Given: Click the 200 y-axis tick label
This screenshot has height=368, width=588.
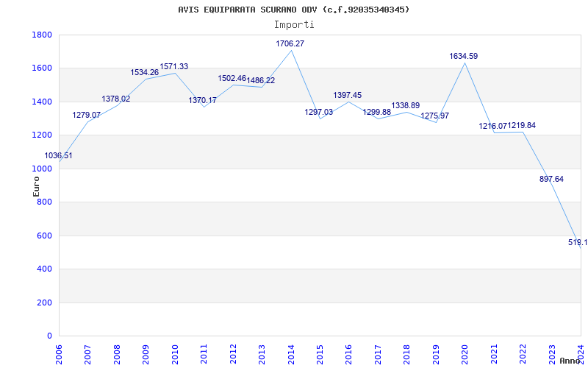Looking at the screenshot, I should [x=44, y=302].
